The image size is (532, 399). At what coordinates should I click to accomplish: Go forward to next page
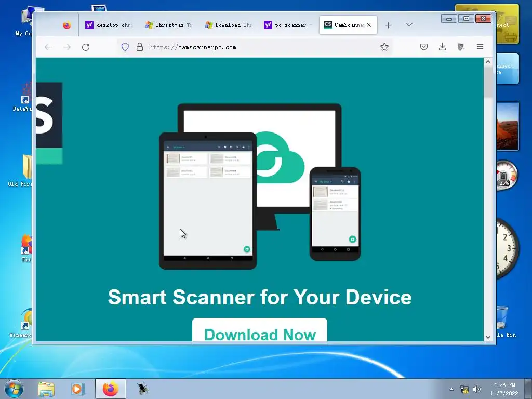[x=67, y=47]
